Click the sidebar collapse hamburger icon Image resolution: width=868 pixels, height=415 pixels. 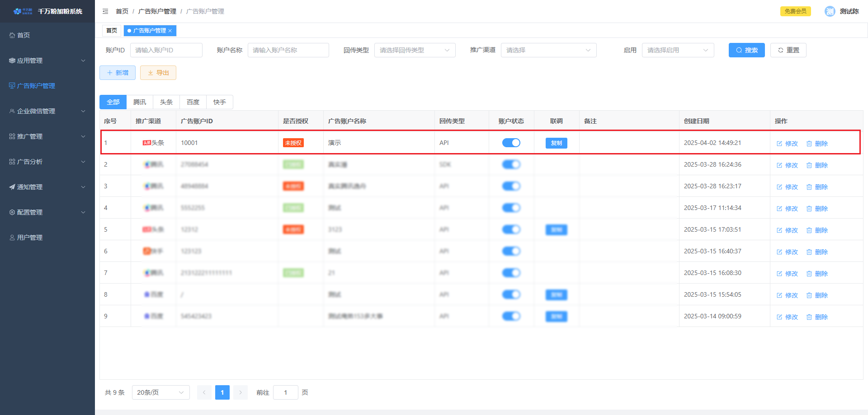point(105,11)
